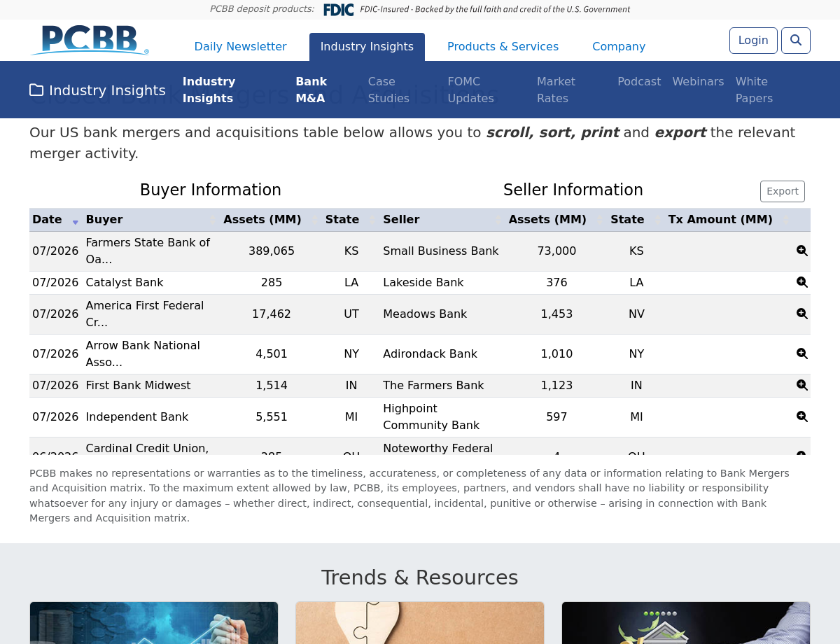View details for Lakeside Bank row
This screenshot has height=644, width=840.
(802, 282)
